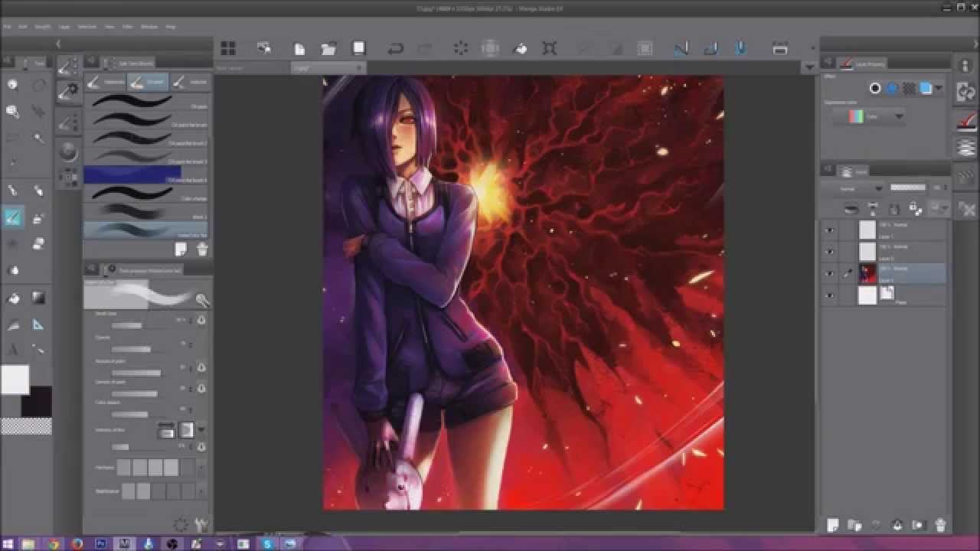
Task: Open tool property wrench settings icon
Action: pos(202,525)
